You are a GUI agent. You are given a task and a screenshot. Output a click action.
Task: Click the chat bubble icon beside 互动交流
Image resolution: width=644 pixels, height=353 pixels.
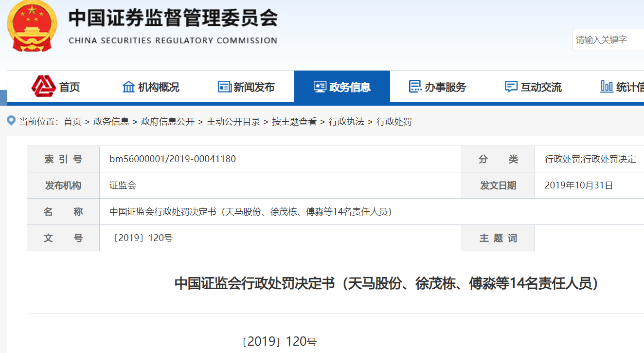(511, 87)
